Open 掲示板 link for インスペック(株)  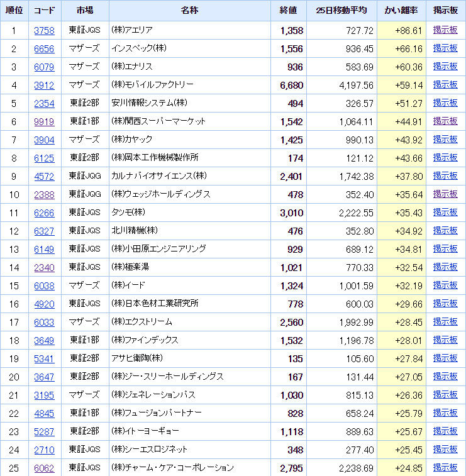(445, 48)
